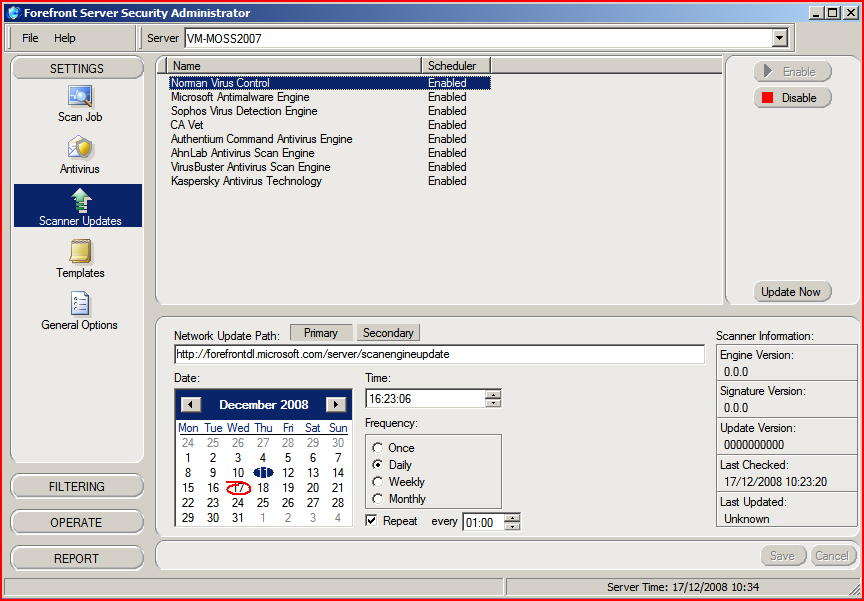This screenshot has height=601, width=864.
Task: Toggle the Repeat checkbox
Action: [372, 521]
